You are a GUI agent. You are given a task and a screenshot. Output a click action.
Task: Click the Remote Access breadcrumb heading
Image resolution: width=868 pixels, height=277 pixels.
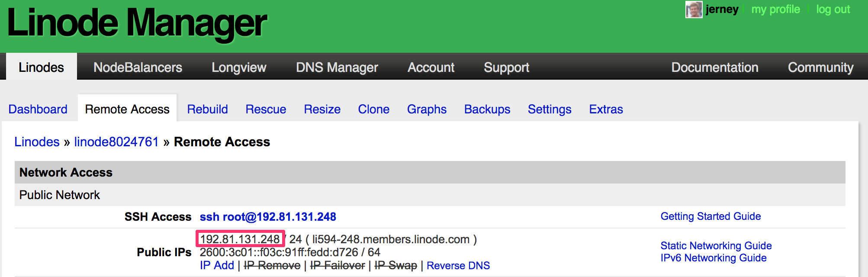point(222,142)
